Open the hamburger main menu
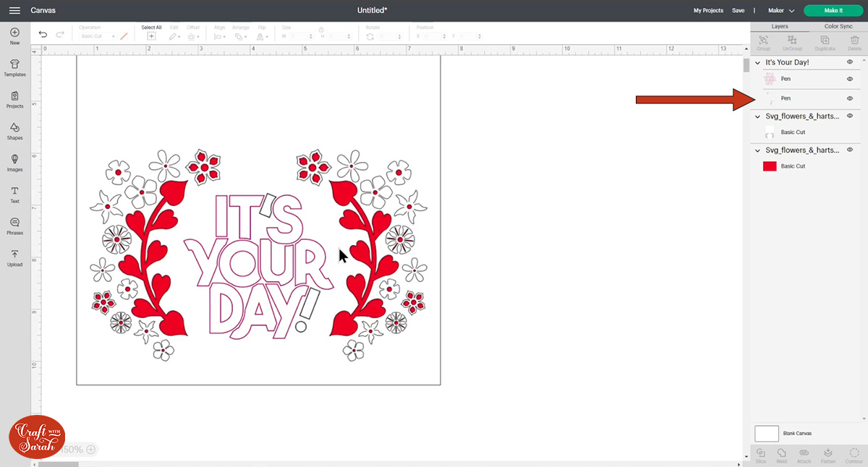Screen dimensions: 868x467 point(14,11)
